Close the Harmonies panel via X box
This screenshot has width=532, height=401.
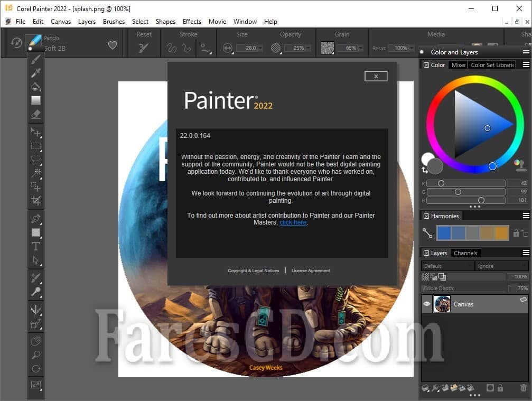coord(426,216)
